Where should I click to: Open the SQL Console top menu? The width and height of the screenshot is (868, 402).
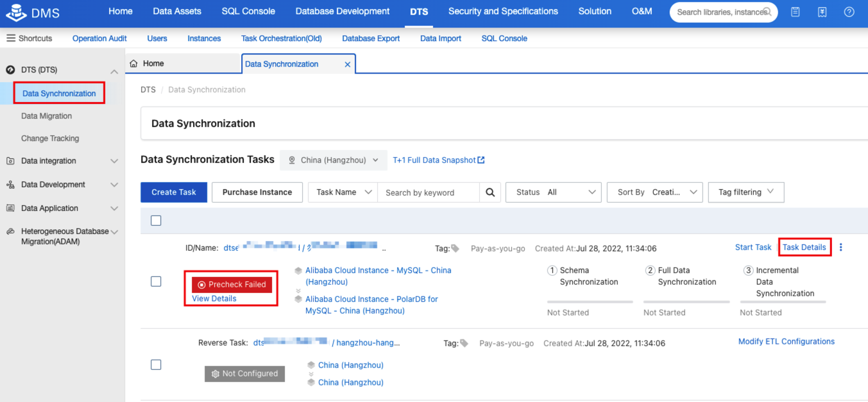(248, 11)
